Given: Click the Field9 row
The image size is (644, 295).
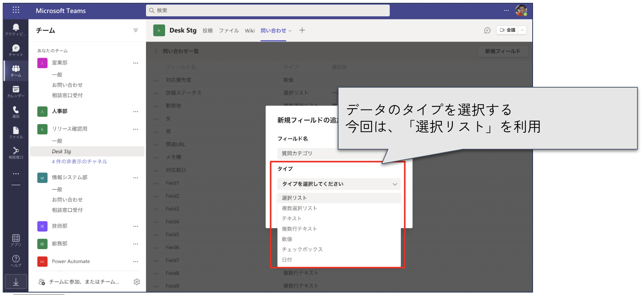Looking at the screenshot, I should [339, 286].
